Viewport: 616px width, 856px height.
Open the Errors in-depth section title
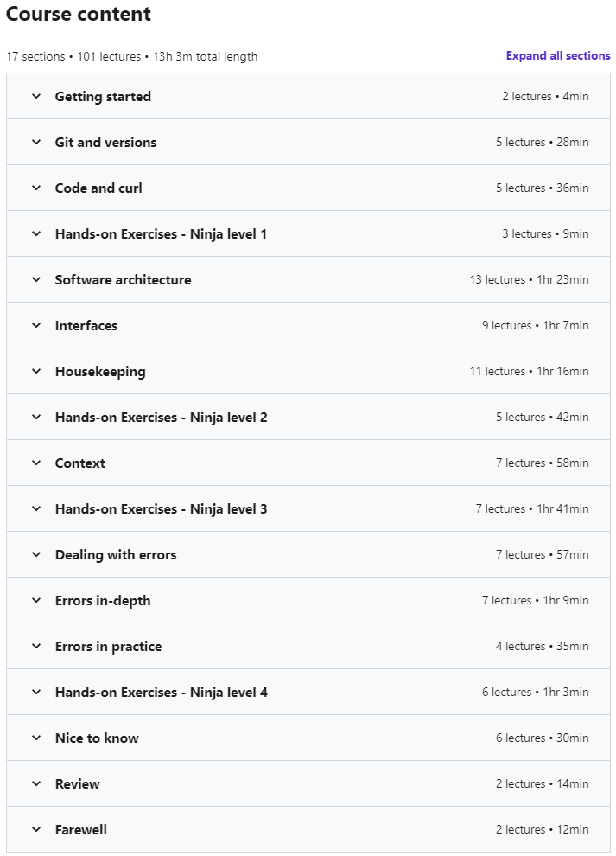[x=103, y=601]
